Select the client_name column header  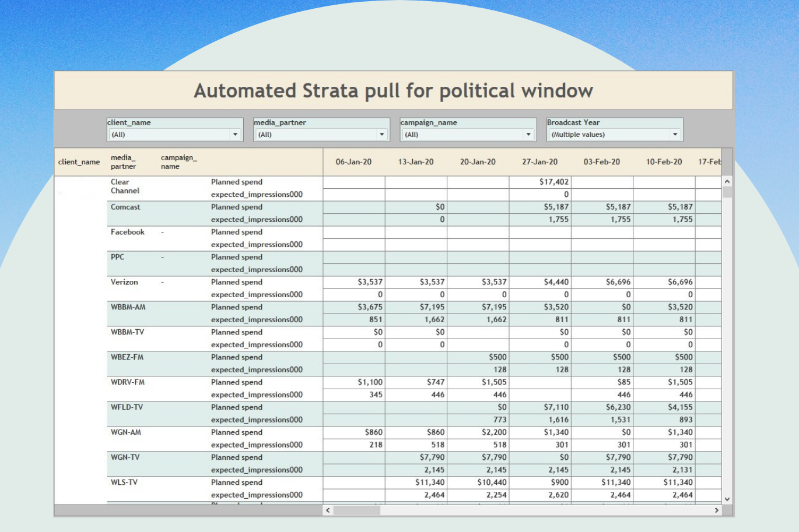tap(79, 162)
